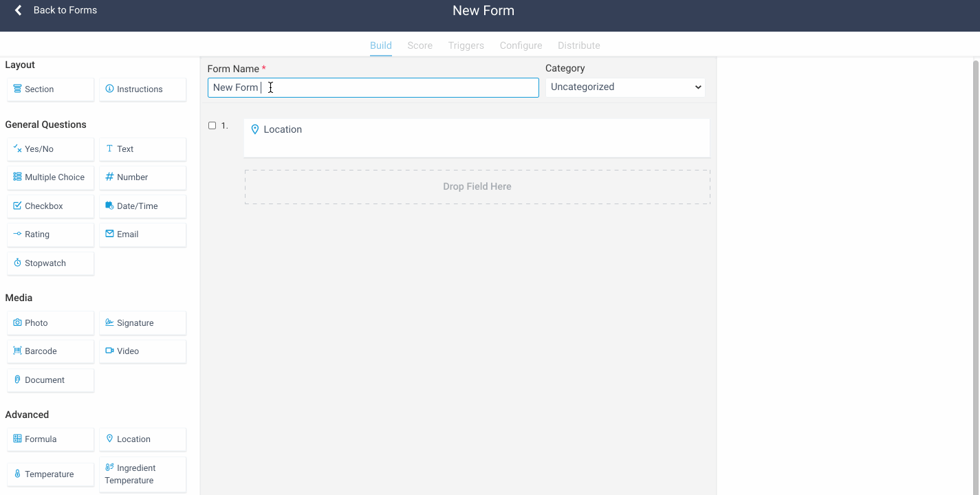Click the New Form page title
Image resolution: width=980 pixels, height=495 pixels.
pos(483,10)
